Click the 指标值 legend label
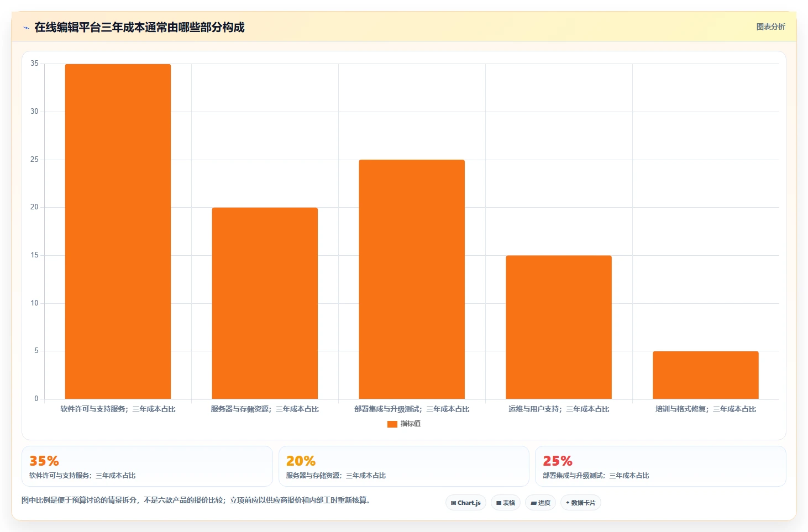This screenshot has width=808, height=532. coord(411,424)
